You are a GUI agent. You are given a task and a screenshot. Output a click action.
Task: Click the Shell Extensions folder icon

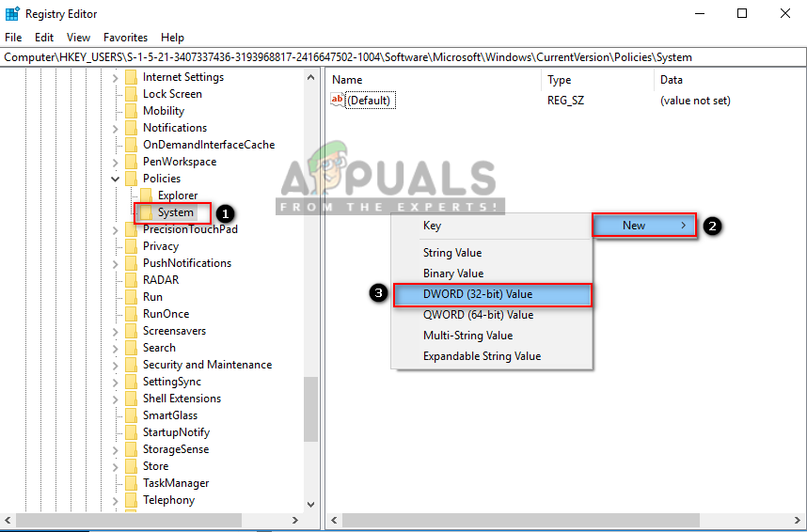tap(132, 399)
